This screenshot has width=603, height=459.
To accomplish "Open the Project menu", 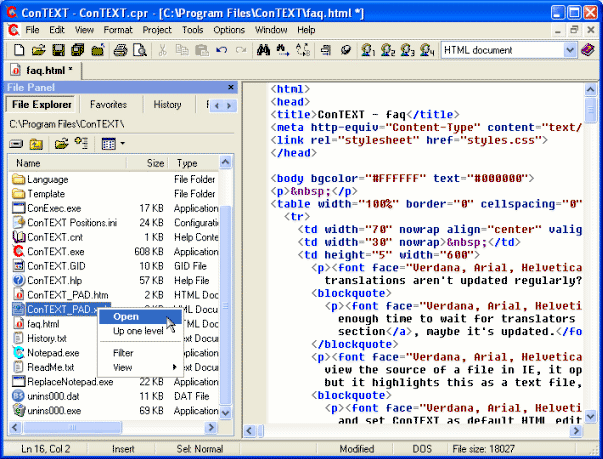I will pos(157,30).
